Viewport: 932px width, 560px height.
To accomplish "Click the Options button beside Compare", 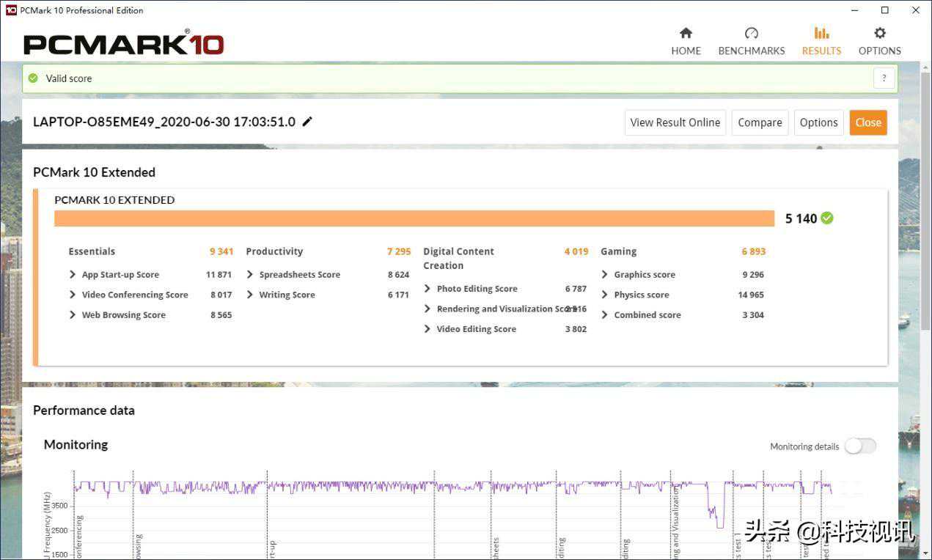I will (x=818, y=122).
